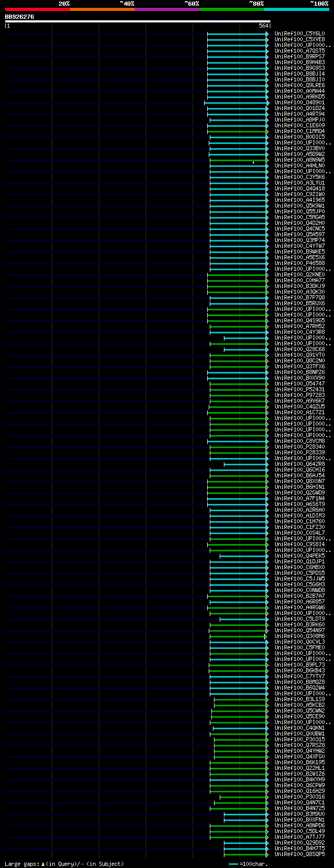Select hit label UniRef100_B3L1S9
Screen dimensions: 334x868
300,699
